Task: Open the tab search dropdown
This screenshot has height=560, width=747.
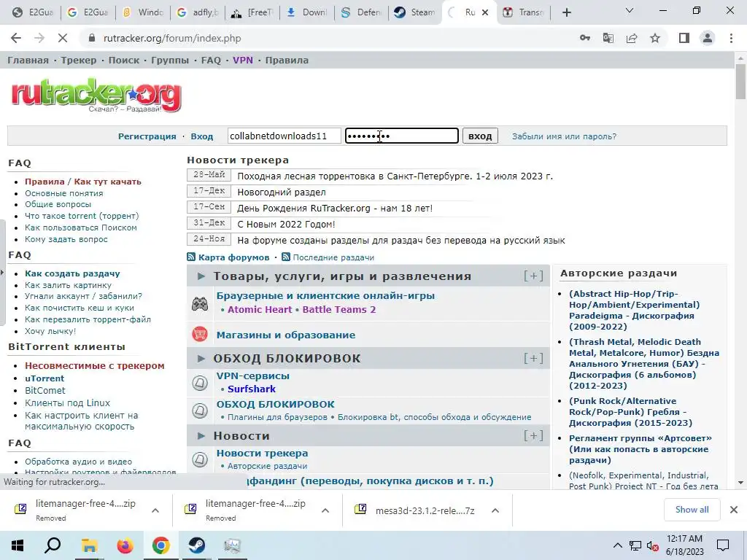Action: 630,10
